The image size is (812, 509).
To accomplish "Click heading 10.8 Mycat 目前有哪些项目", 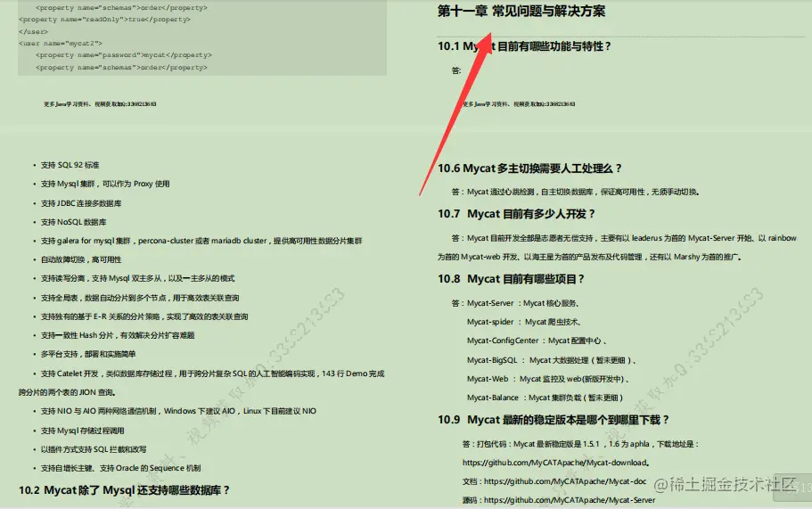I will (511, 279).
